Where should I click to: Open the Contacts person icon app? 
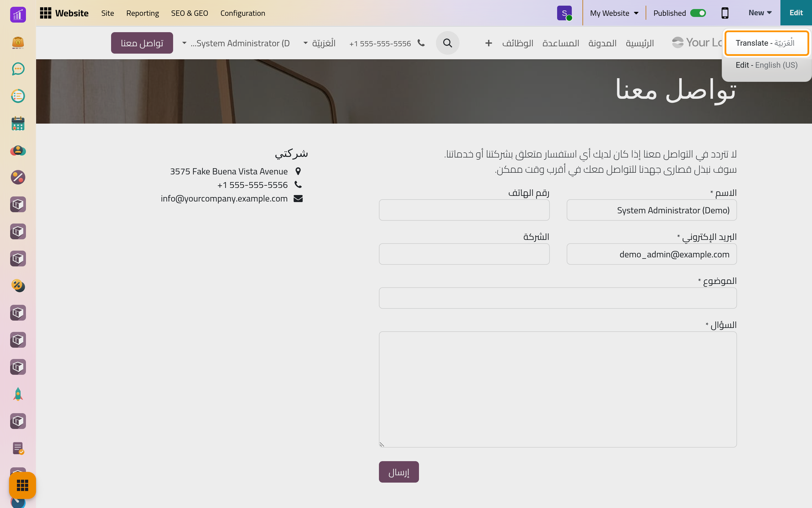(18, 150)
